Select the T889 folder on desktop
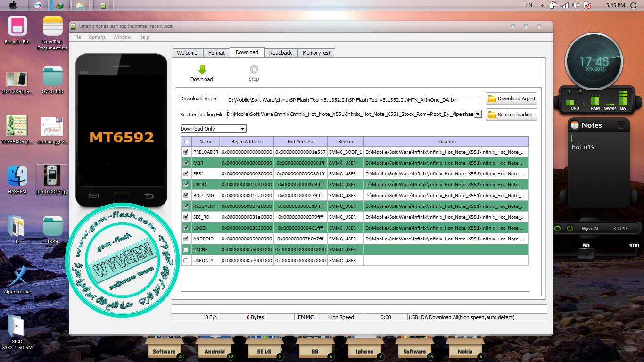The height and width of the screenshot is (362, 644). 52,226
